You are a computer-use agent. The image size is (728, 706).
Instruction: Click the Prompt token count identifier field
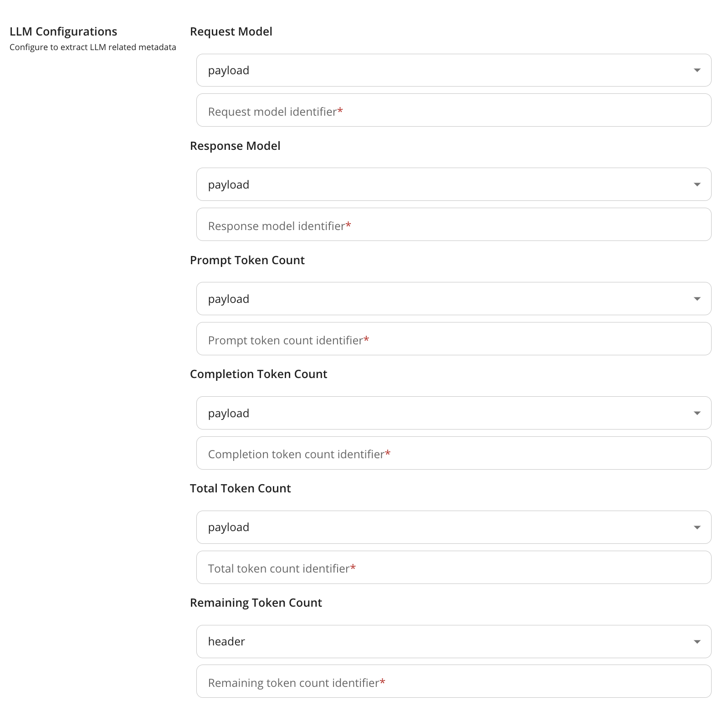point(453,339)
